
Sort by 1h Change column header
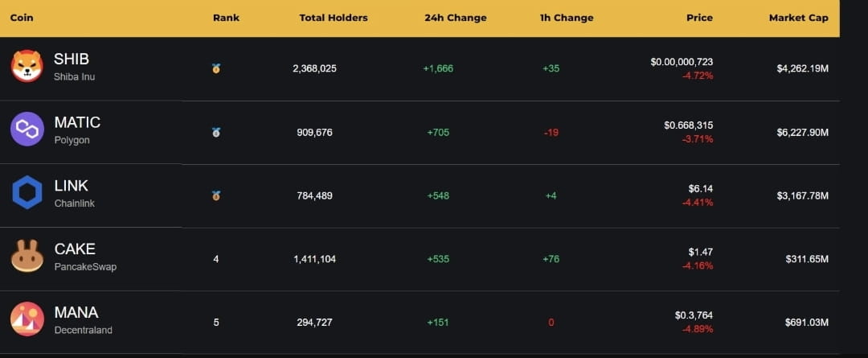pyautogui.click(x=567, y=18)
